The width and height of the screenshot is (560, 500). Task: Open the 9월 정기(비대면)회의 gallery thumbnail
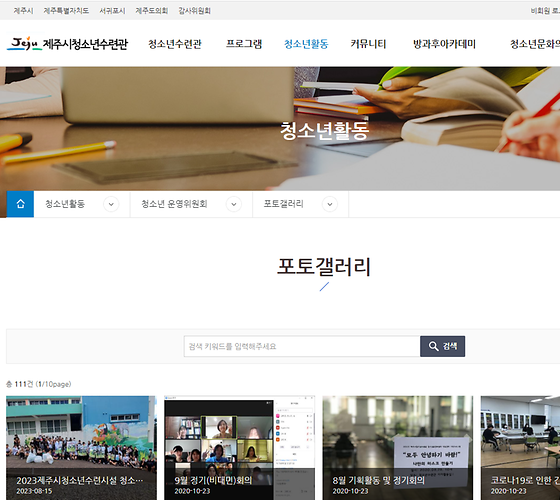[x=239, y=448]
